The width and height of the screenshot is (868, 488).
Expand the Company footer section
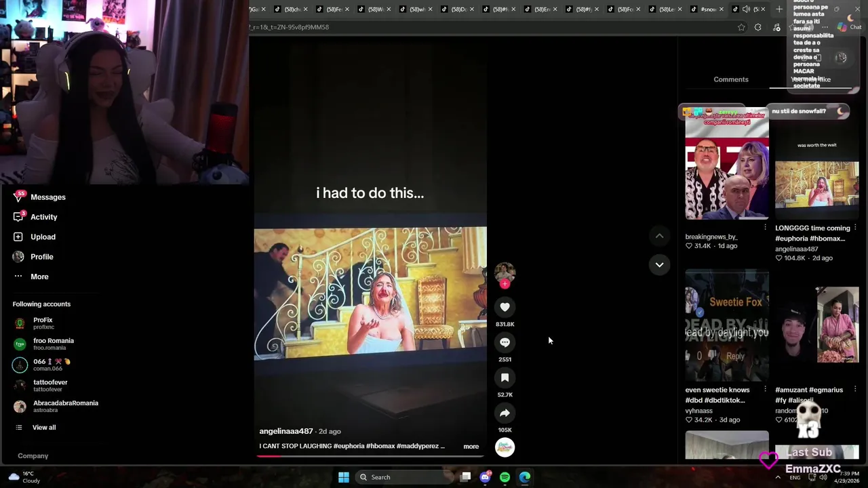click(33, 456)
